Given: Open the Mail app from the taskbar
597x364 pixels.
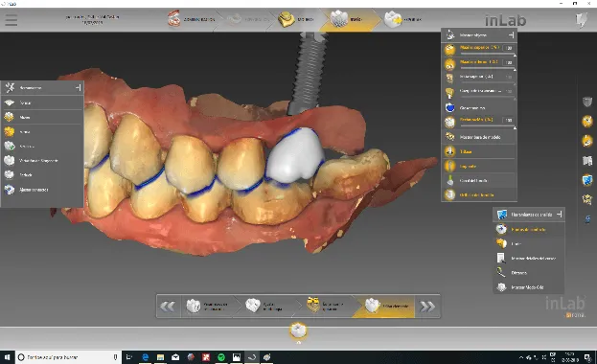Looking at the screenshot, I should 175,357.
